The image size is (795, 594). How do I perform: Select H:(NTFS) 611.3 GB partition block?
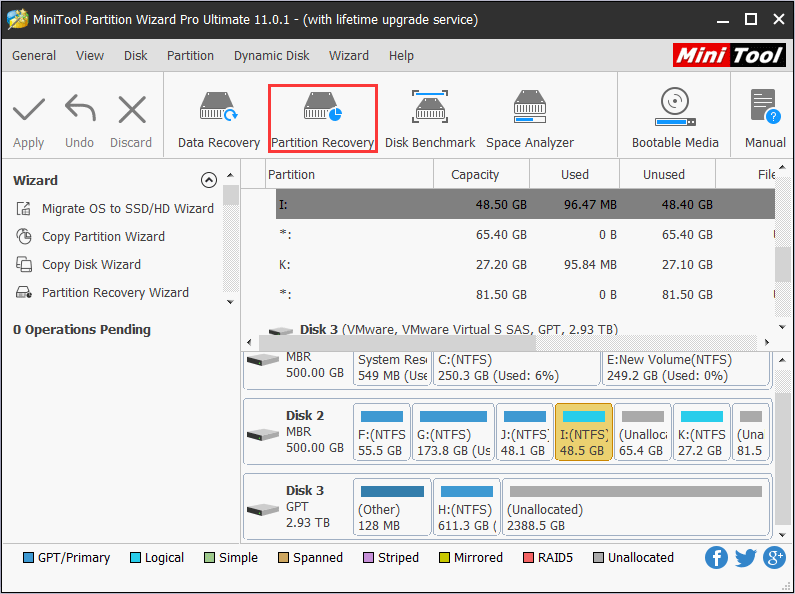(467, 507)
